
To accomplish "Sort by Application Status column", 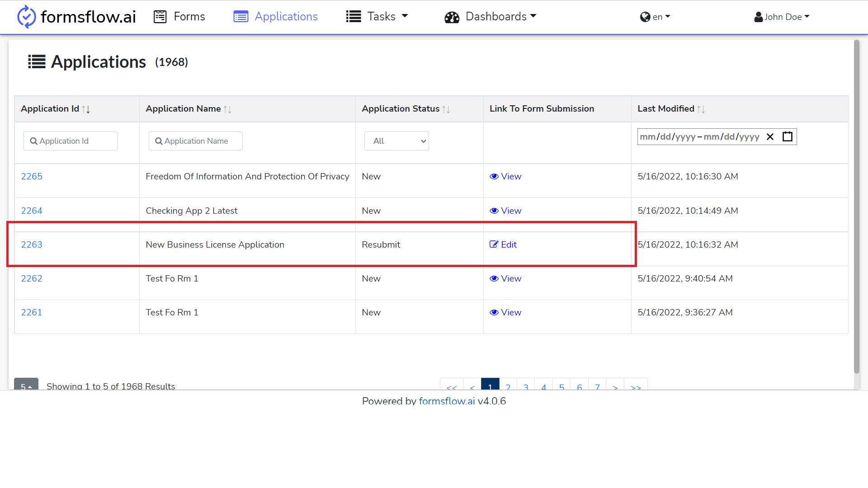I will [446, 109].
